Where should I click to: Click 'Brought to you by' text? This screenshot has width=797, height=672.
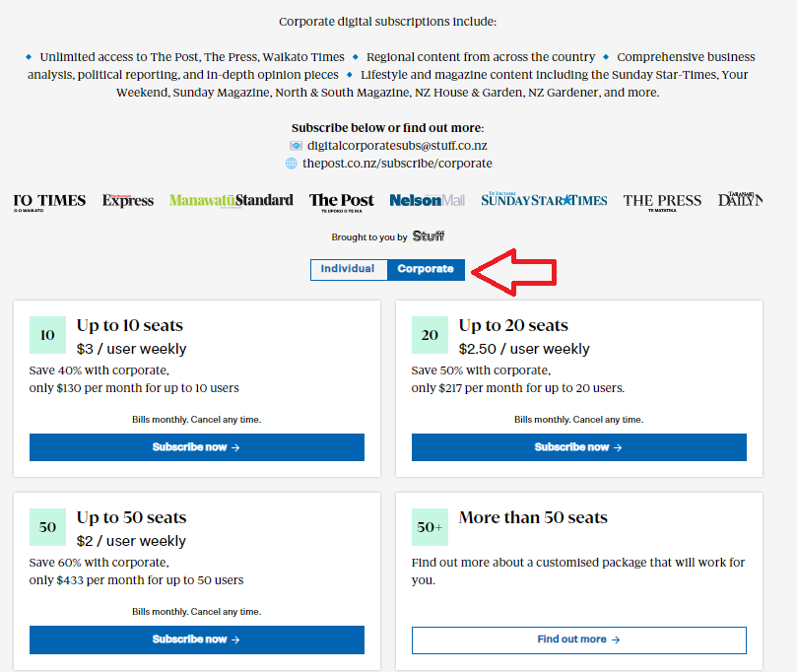point(369,237)
